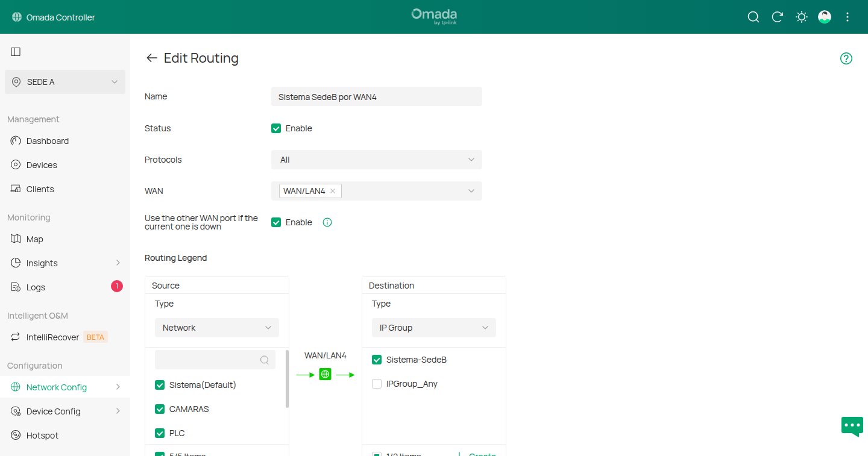
Task: Click the refresh icon in the header
Action: [x=778, y=17]
